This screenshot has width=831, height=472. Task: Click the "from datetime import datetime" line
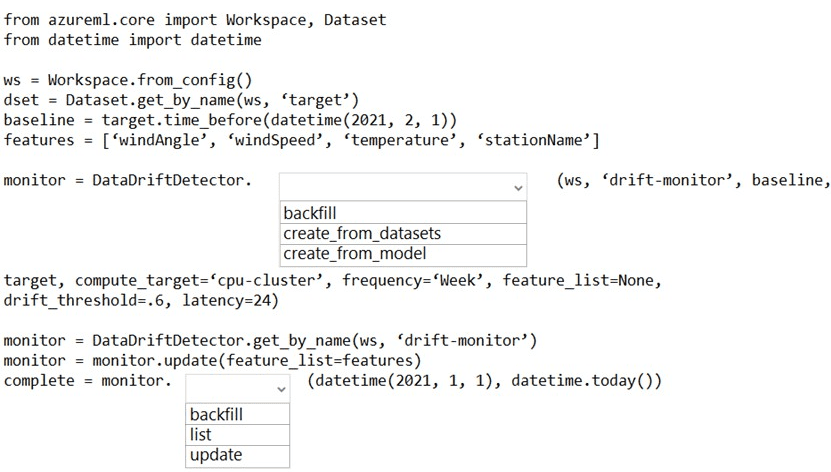pos(132,40)
